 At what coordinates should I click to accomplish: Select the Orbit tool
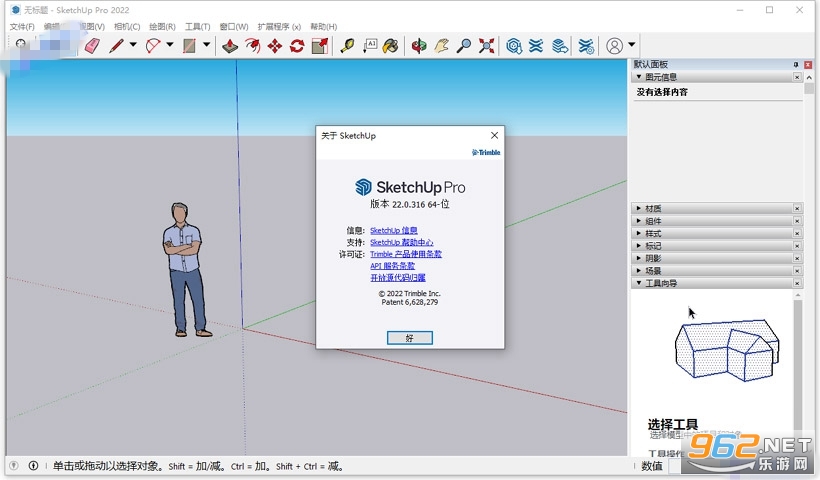[418, 46]
